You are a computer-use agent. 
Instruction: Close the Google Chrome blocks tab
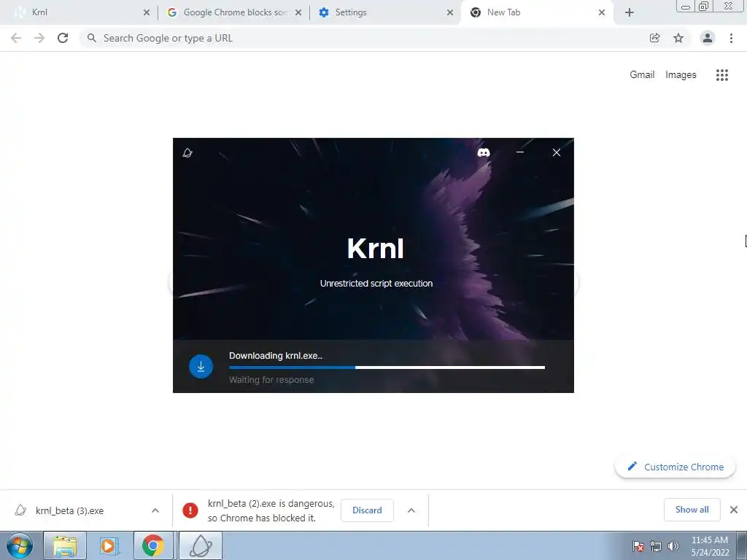298,12
